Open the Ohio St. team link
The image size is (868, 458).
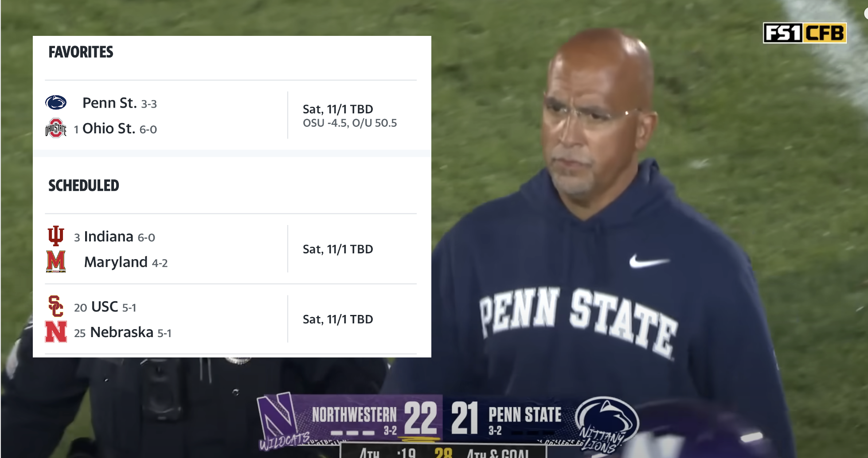[109, 128]
